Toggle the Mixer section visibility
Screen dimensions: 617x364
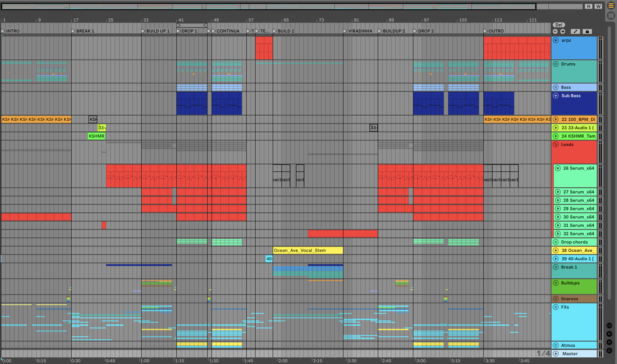click(609, 342)
